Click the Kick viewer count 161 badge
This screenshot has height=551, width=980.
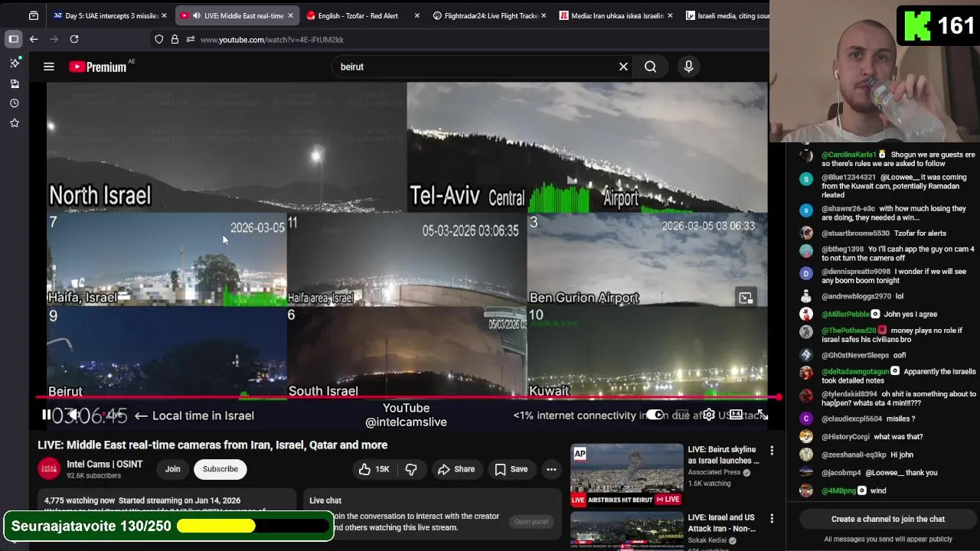939,26
